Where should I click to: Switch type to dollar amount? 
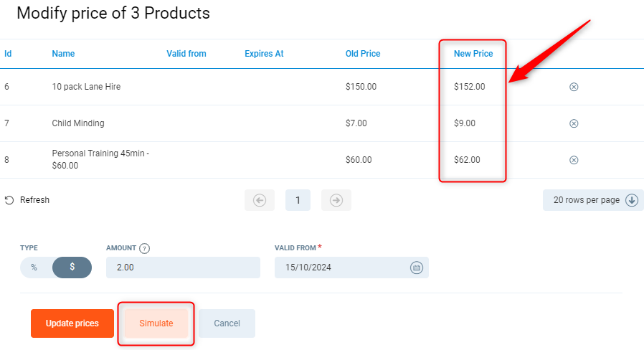click(x=72, y=267)
